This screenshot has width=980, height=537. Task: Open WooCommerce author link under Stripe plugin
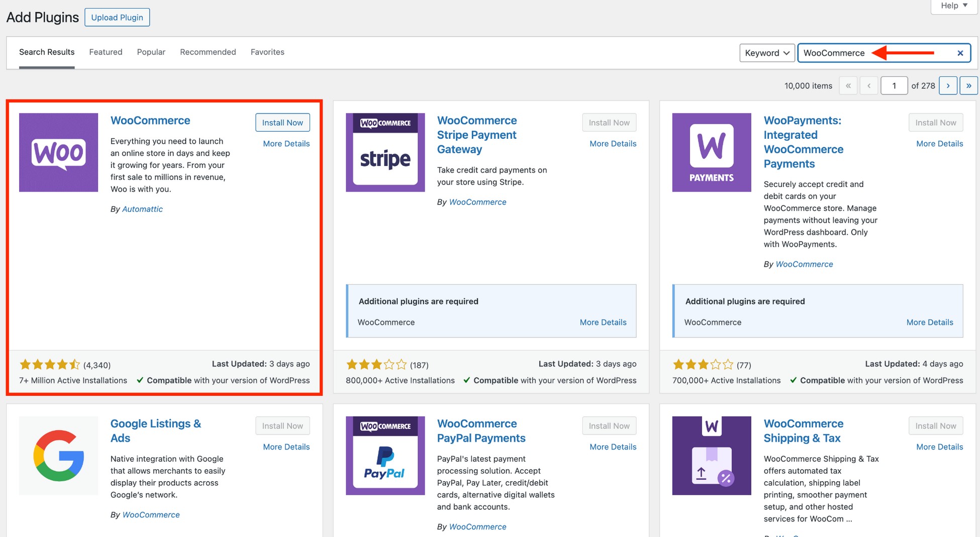(477, 202)
